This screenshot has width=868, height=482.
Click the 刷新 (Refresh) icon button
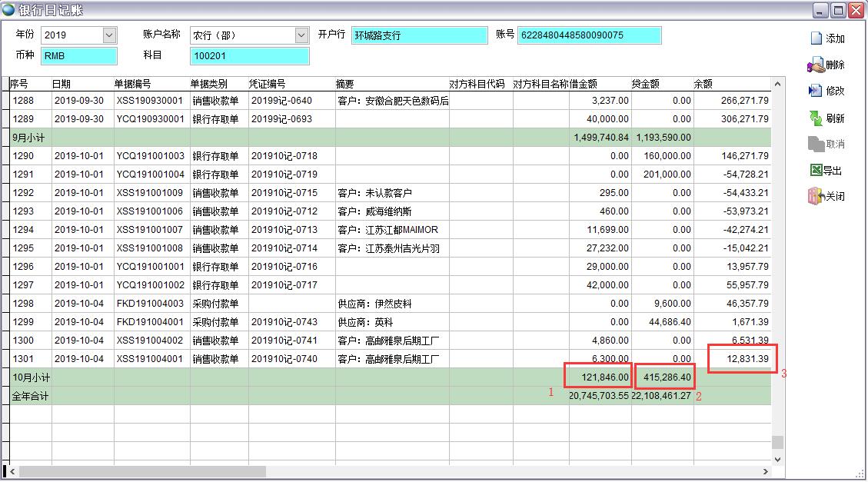(816, 118)
